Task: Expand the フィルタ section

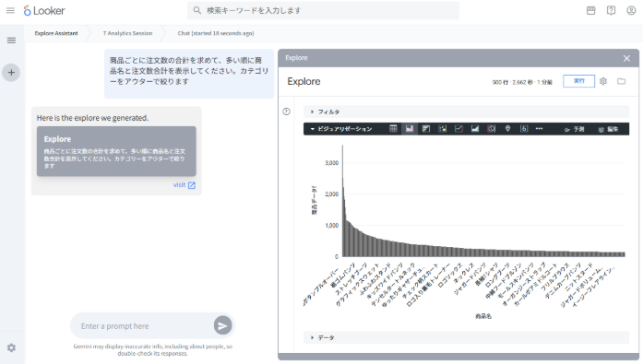Action: 466,112
